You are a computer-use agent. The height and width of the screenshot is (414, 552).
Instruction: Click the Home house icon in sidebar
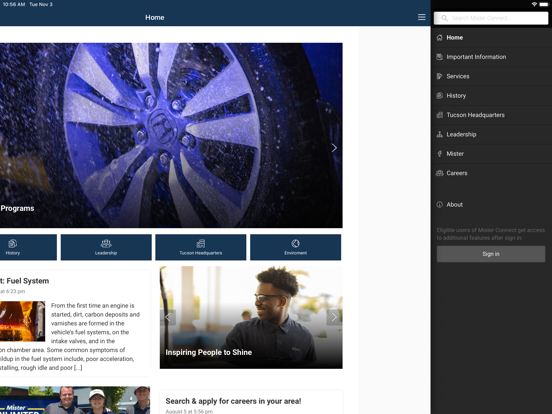439,38
